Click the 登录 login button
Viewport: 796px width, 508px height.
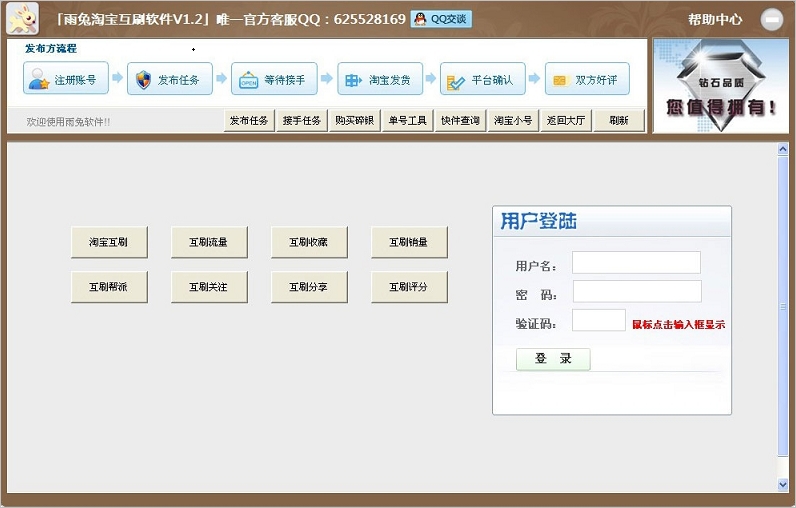point(553,359)
